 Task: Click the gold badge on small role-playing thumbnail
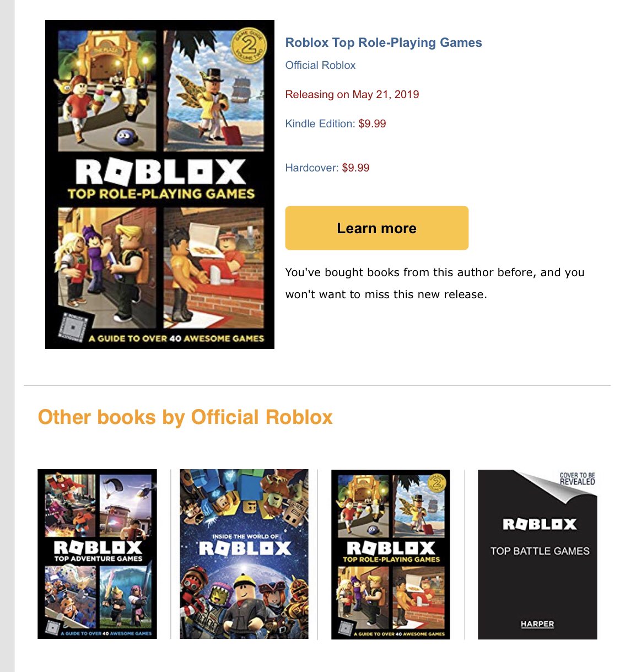pos(436,483)
